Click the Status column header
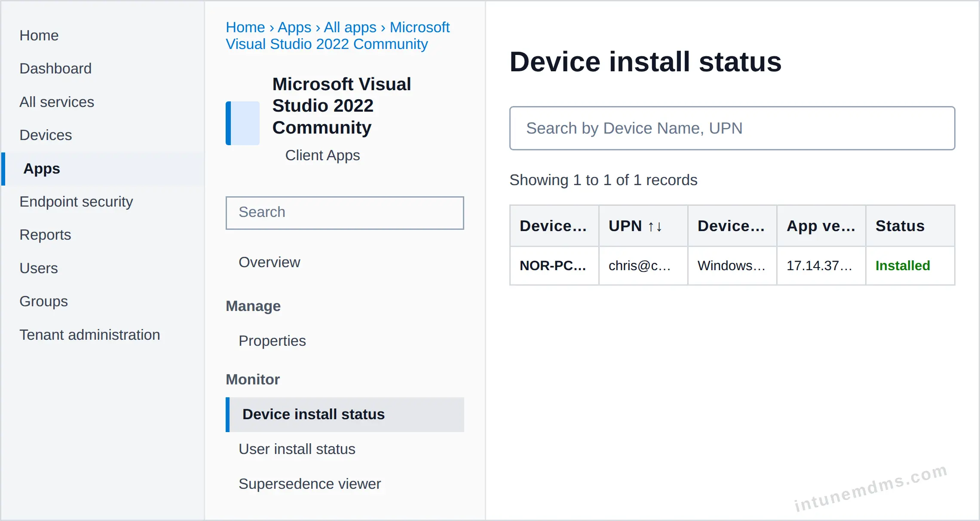 [x=910, y=226]
